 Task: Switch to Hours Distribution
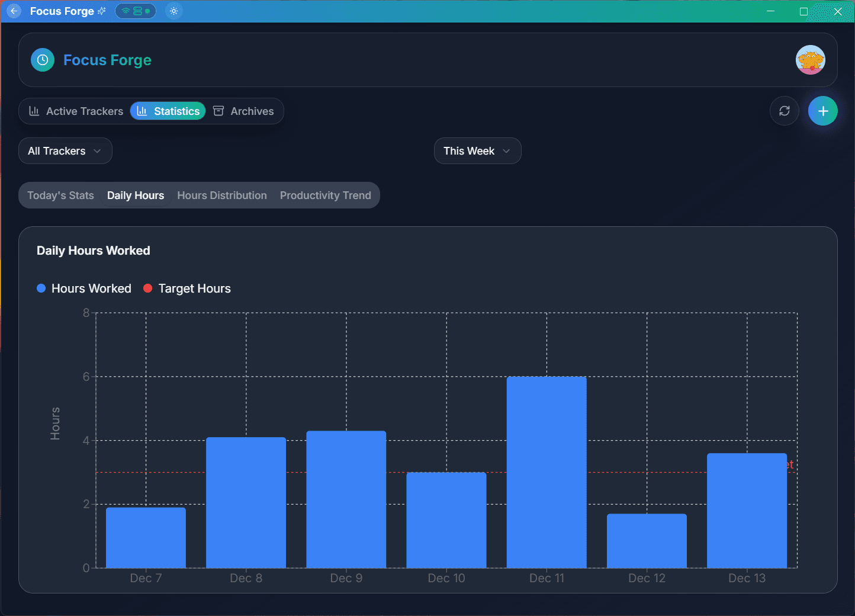coord(222,195)
